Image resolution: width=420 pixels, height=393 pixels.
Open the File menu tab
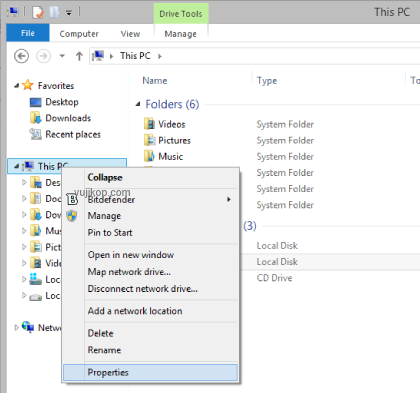coord(28,33)
